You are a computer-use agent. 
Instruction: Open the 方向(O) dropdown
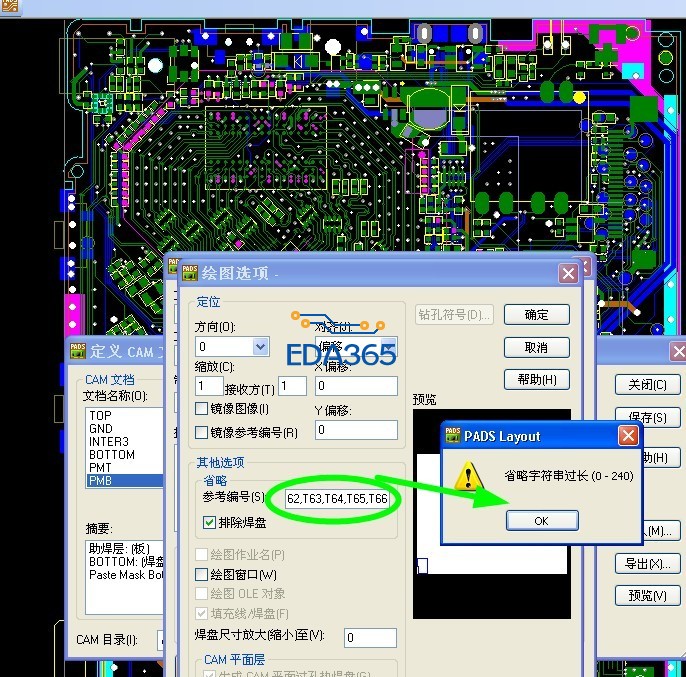click(x=260, y=347)
